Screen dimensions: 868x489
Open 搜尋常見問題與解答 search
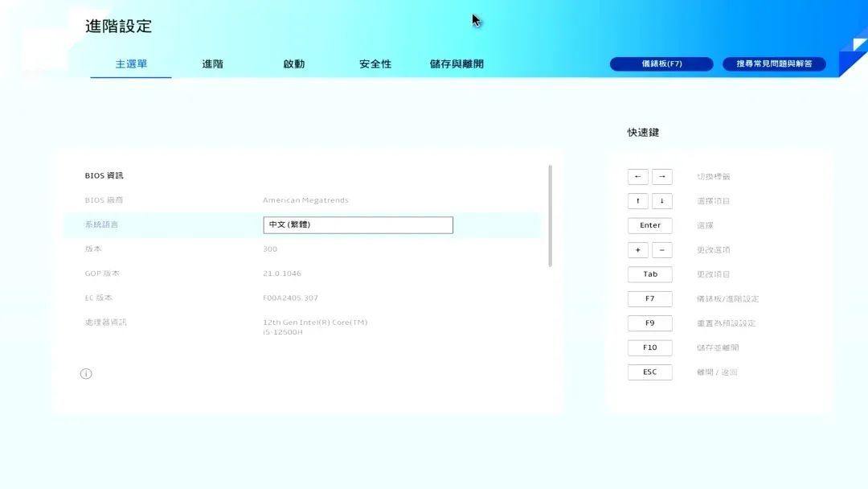point(774,64)
